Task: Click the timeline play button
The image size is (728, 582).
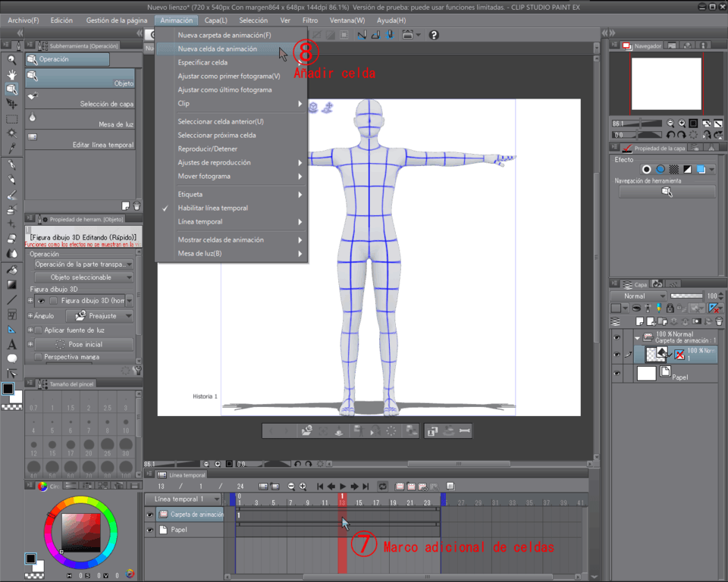Action: click(x=343, y=486)
